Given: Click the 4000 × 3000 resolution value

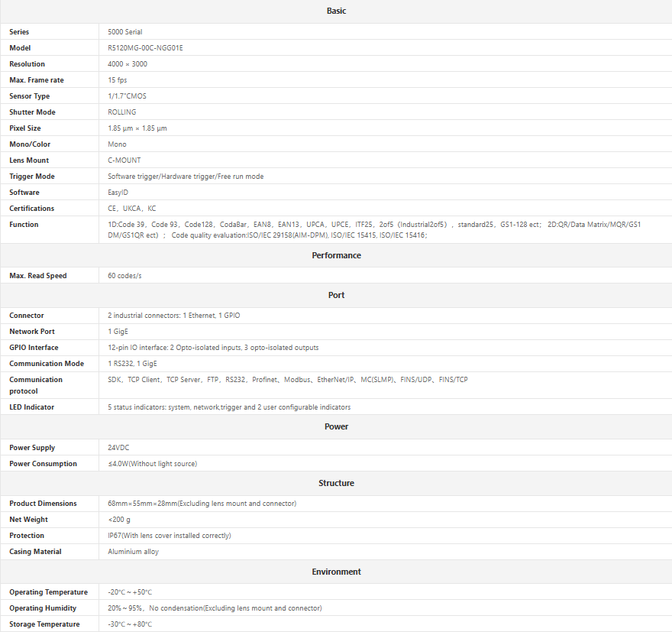Looking at the screenshot, I should tap(128, 64).
